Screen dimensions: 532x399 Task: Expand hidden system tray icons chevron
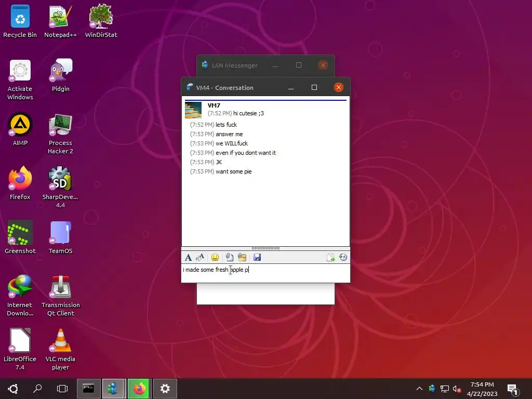click(x=419, y=389)
